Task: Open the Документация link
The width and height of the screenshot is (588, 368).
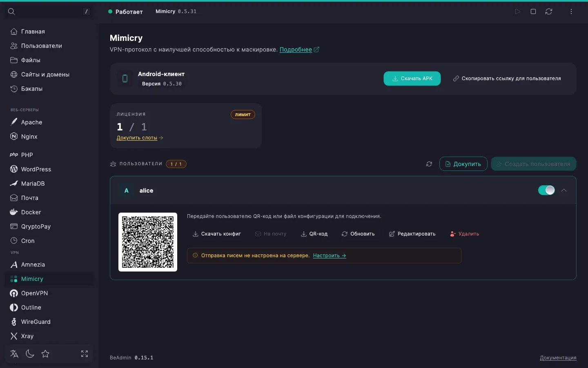Action: coord(558,358)
